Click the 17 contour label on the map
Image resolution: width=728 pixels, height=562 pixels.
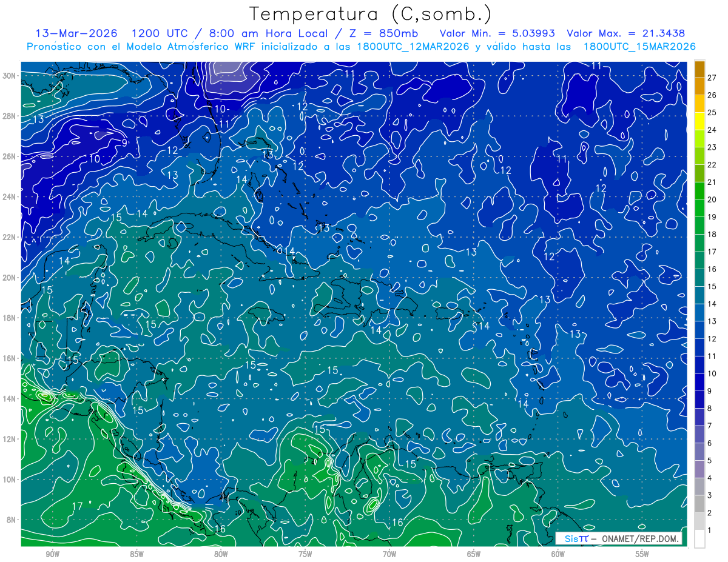coord(78,506)
